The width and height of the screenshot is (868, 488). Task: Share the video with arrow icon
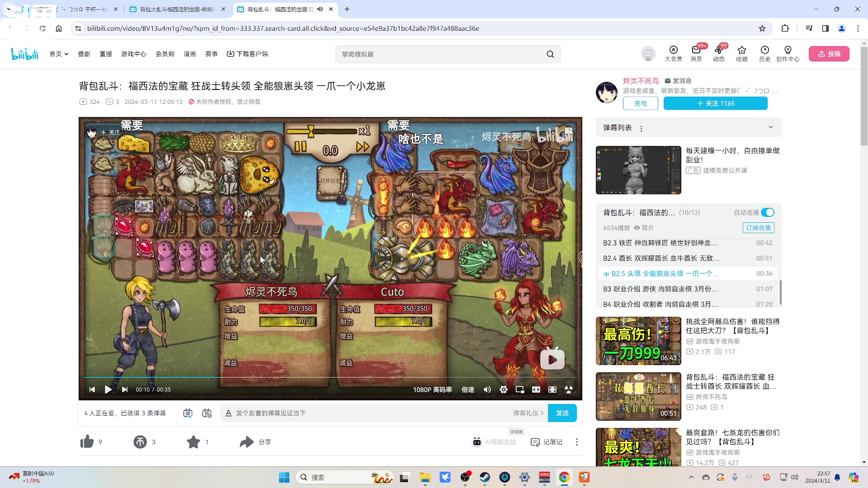coord(246,442)
